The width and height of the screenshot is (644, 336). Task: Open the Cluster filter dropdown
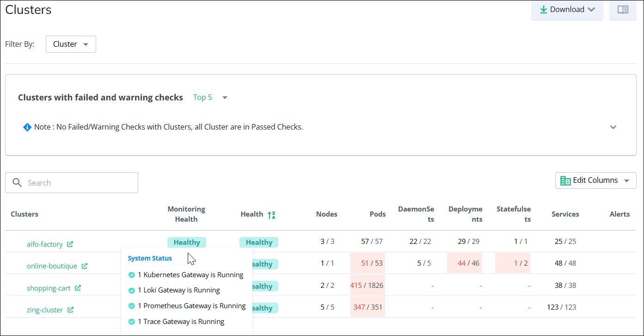[71, 44]
